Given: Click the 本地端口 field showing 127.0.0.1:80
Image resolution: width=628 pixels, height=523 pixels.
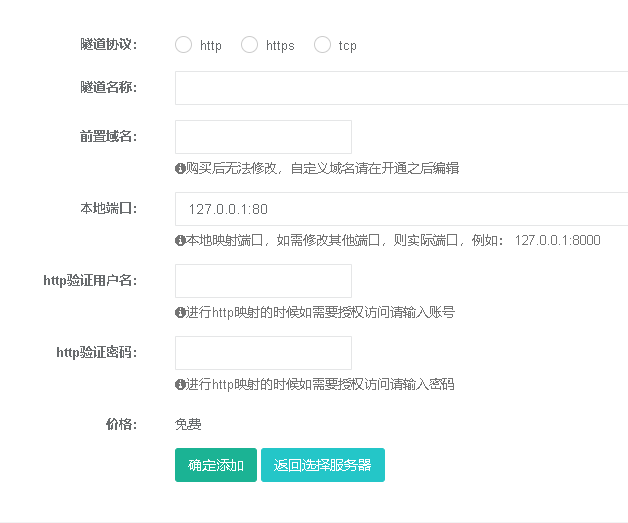Looking at the screenshot, I should click(x=401, y=209).
